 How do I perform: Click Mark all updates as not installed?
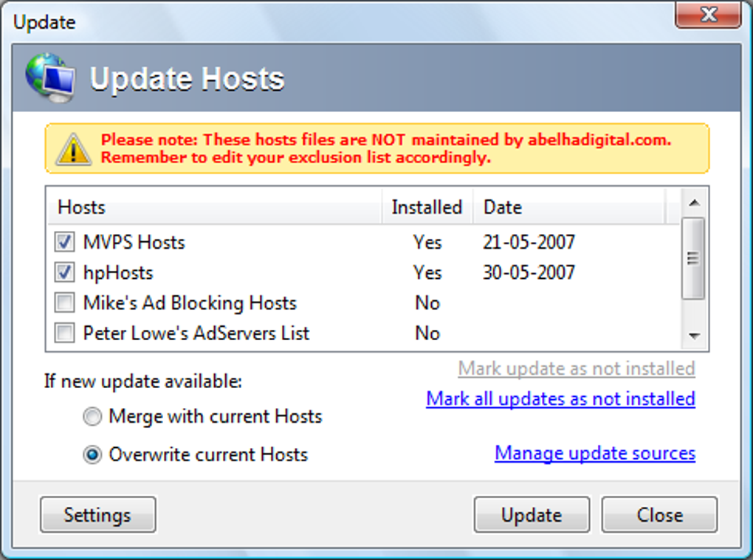(560, 399)
